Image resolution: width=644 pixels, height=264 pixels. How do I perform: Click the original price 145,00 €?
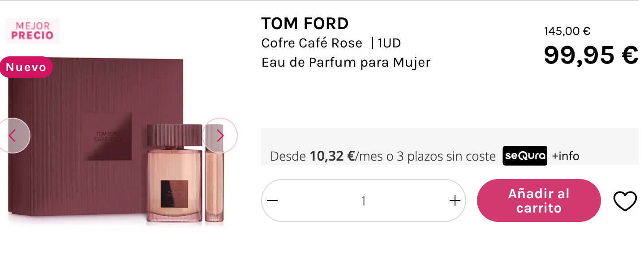point(567,31)
